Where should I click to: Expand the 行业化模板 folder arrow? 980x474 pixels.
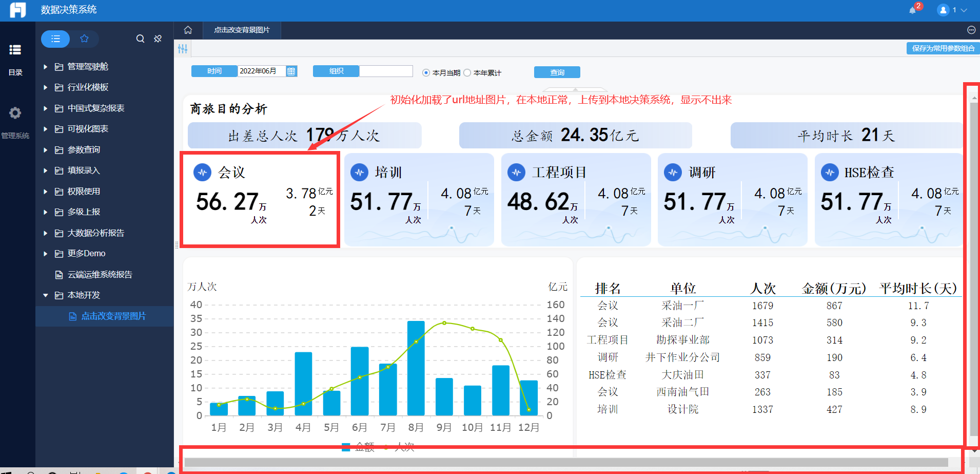(45, 88)
